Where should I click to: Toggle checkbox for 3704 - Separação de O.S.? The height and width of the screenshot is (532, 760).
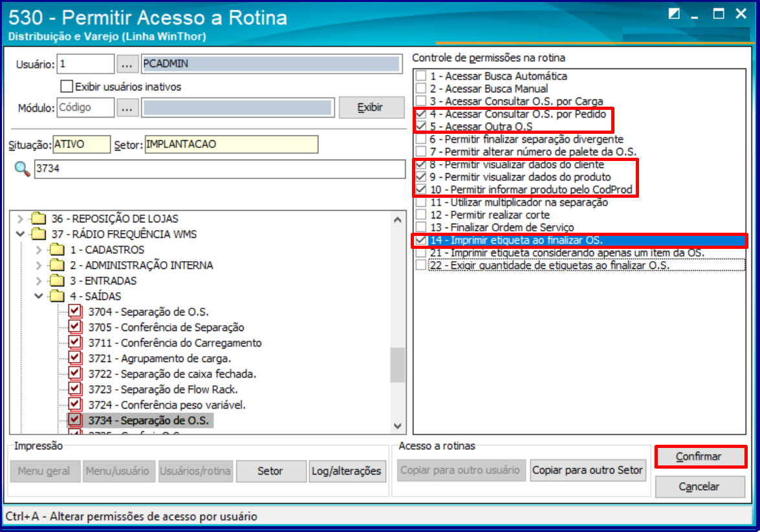click(x=74, y=312)
